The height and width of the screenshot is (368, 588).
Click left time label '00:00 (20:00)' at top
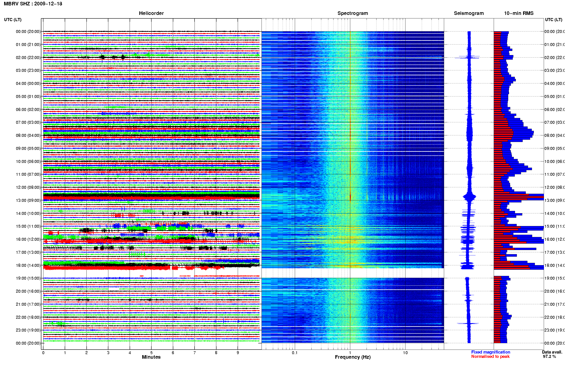(x=28, y=31)
